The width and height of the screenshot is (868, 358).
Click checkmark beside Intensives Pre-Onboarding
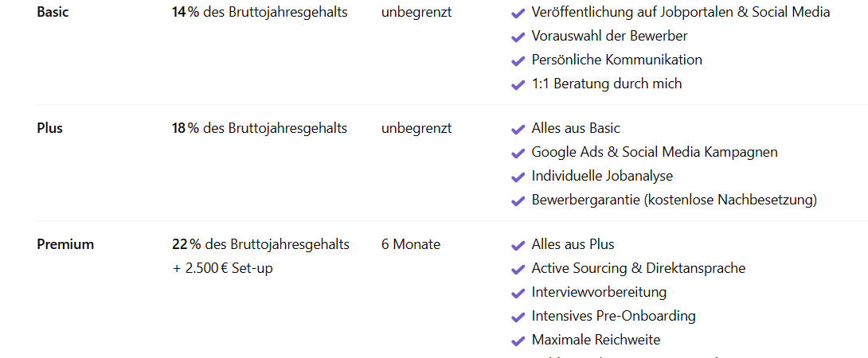[518, 317]
